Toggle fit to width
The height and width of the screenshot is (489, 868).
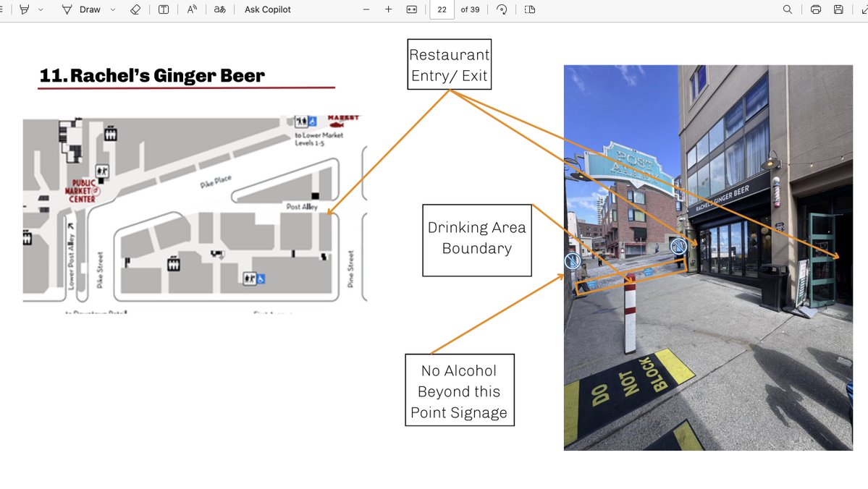pyautogui.click(x=412, y=9)
